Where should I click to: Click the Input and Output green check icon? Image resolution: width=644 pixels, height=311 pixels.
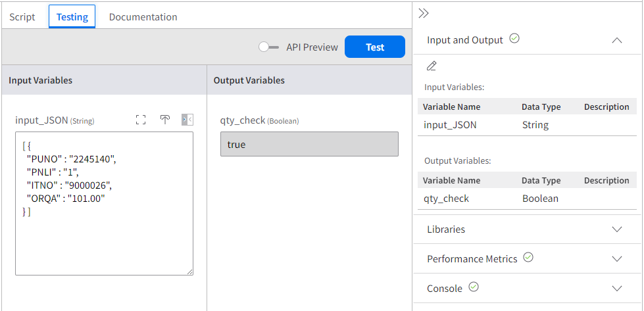coord(514,39)
